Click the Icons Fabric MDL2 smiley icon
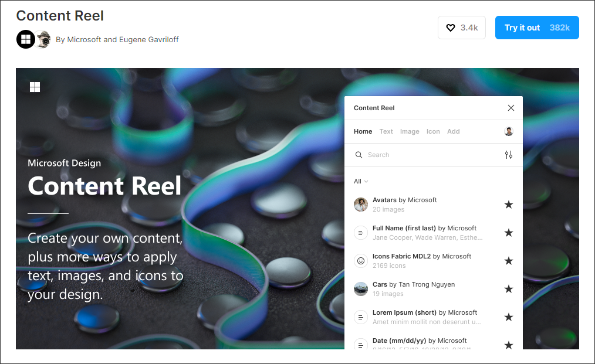 [361, 261]
